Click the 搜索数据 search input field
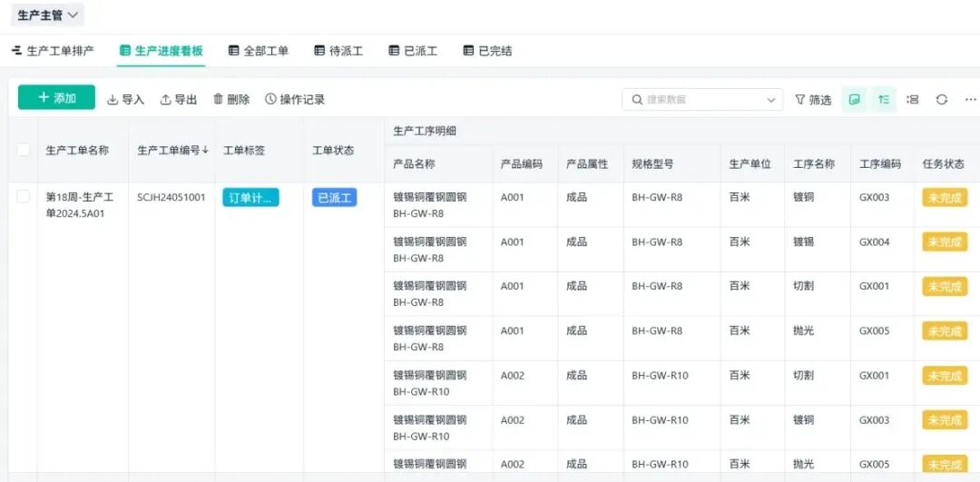Screen dimensions: 980x482 699,100
